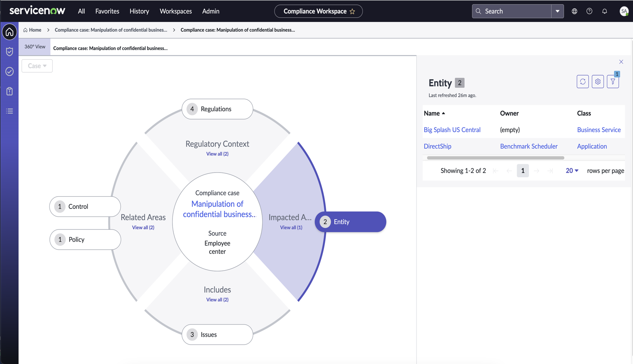
Task: Open the Favorites menu
Action: pos(107,11)
